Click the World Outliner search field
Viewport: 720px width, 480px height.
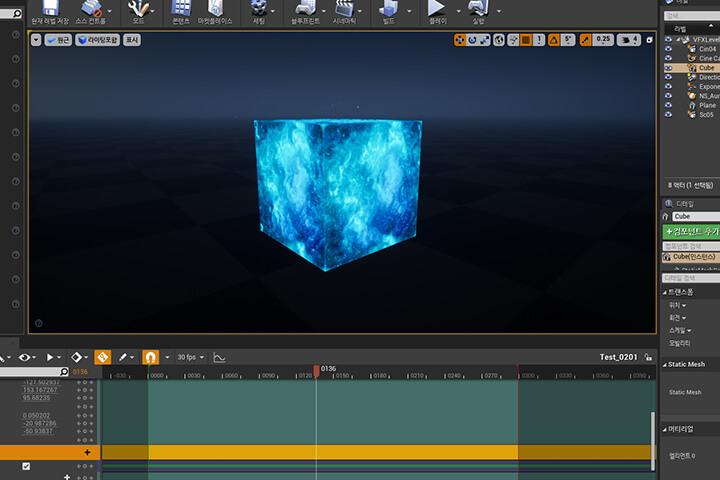coord(692,16)
